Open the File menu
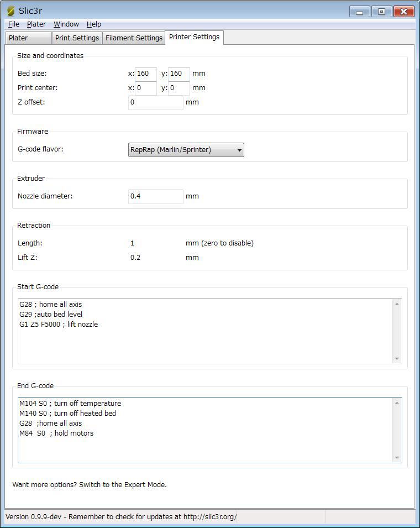This screenshot has height=528, width=420. 13,24
